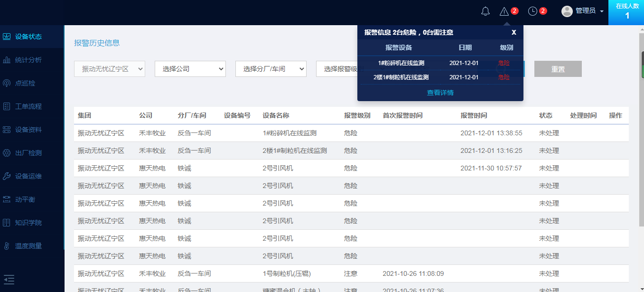Viewport: 644px width, 292px height.
Task: Click the 设备运维 wrench icon
Action: 7,176
